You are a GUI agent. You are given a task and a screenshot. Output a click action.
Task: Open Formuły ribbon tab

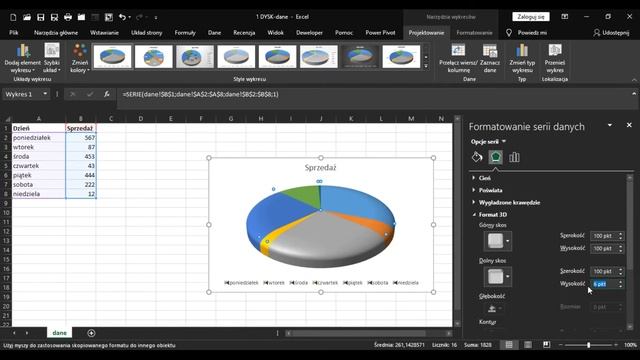point(185,33)
